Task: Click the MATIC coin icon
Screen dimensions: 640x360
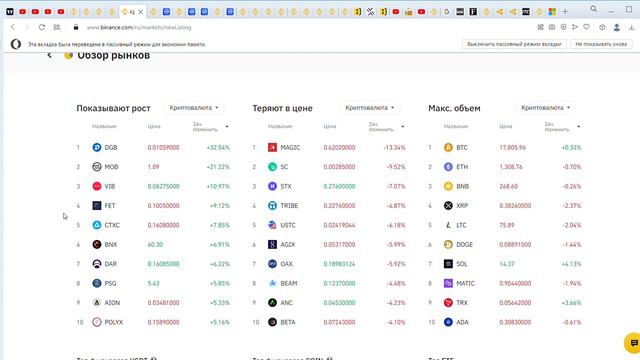Action: pos(448,283)
